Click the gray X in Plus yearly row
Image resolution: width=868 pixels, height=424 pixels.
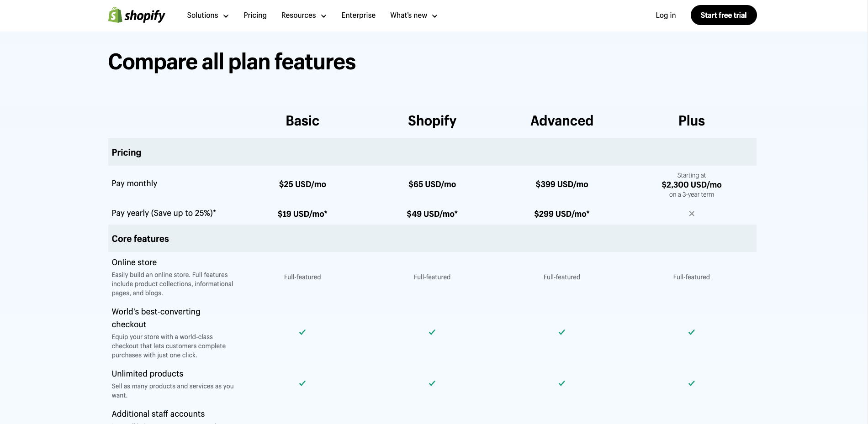pos(692,214)
